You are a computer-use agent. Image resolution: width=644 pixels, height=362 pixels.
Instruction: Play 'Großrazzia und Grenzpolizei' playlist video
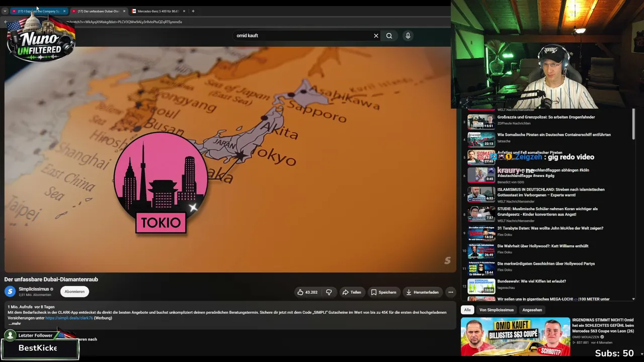(546, 117)
